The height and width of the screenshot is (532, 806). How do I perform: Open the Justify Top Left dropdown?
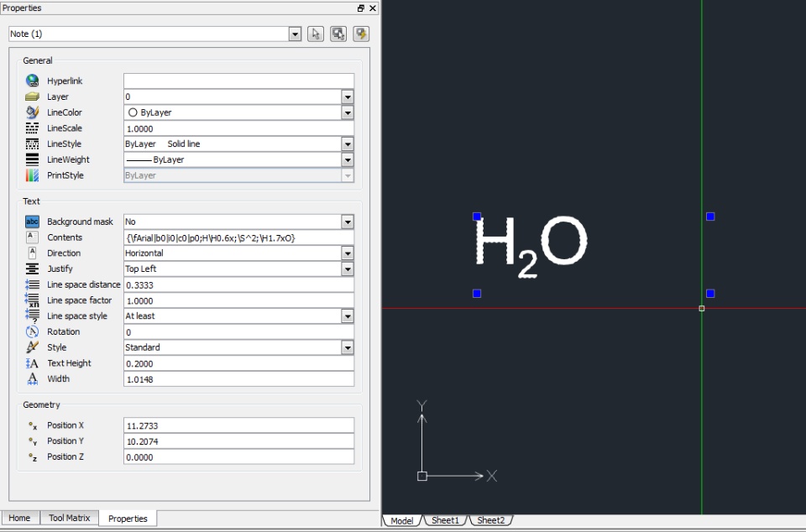(348, 269)
